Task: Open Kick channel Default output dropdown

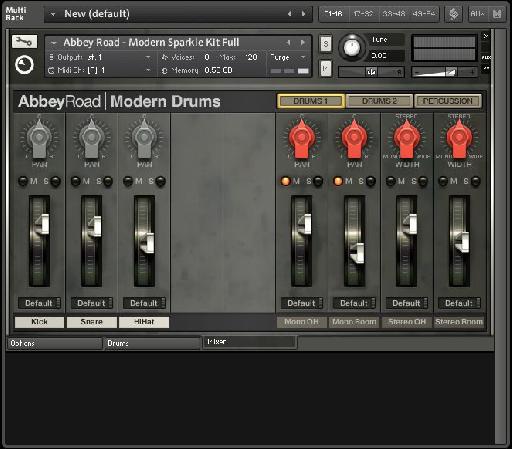Action: pos(39,303)
